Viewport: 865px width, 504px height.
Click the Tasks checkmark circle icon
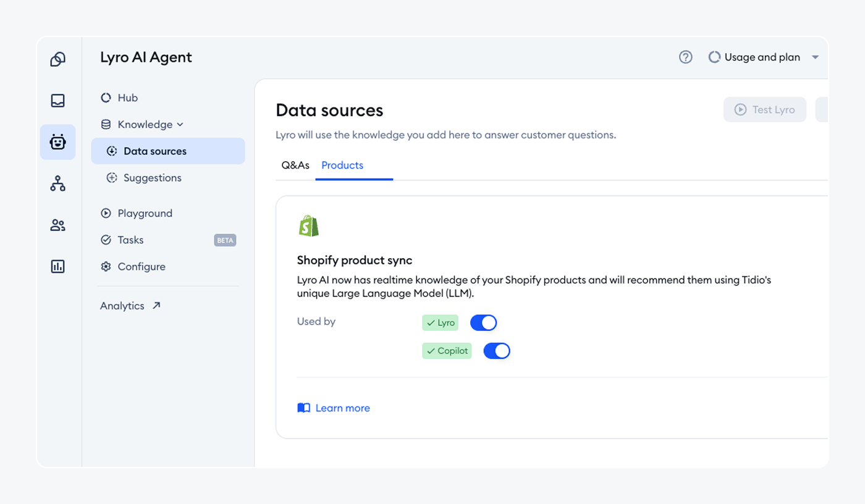[x=106, y=240]
